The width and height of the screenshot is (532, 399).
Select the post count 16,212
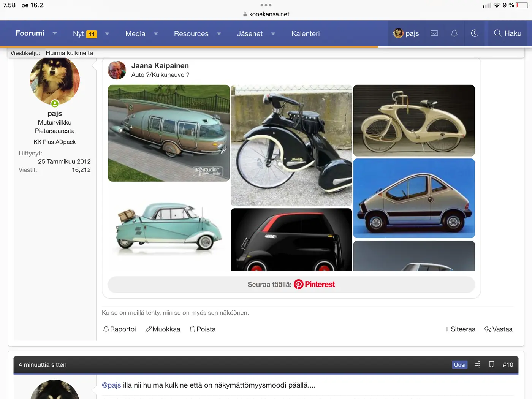tap(81, 170)
